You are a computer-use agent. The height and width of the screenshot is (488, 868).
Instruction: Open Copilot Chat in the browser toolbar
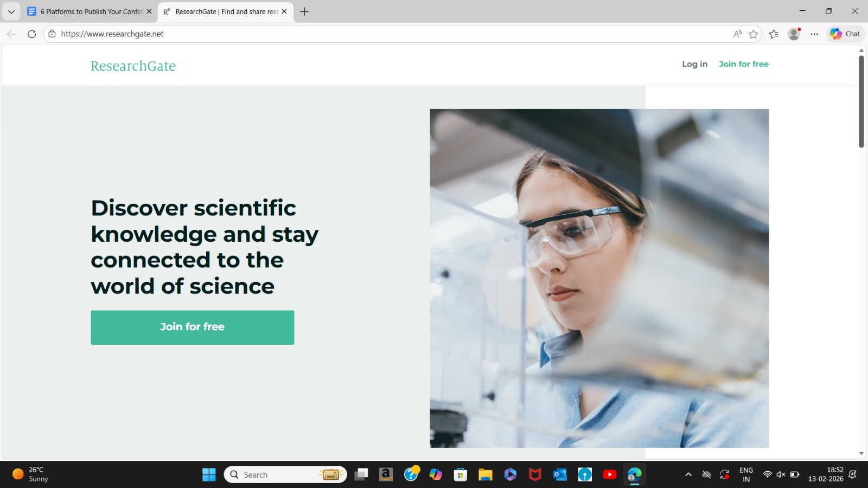[844, 34]
